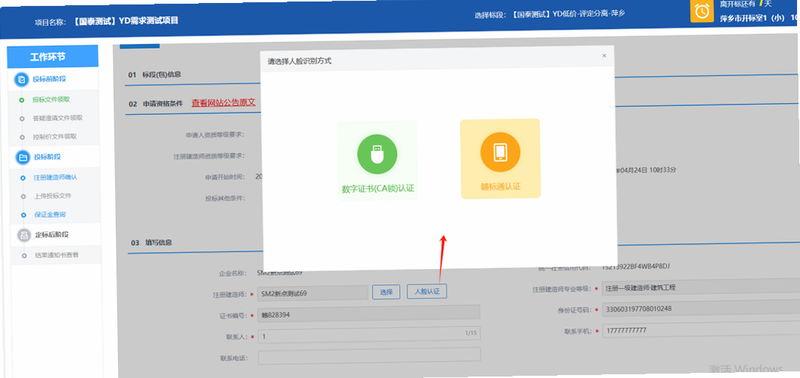Click the 注册建造师 name field
This screenshot has height=378, width=800.
(313, 293)
